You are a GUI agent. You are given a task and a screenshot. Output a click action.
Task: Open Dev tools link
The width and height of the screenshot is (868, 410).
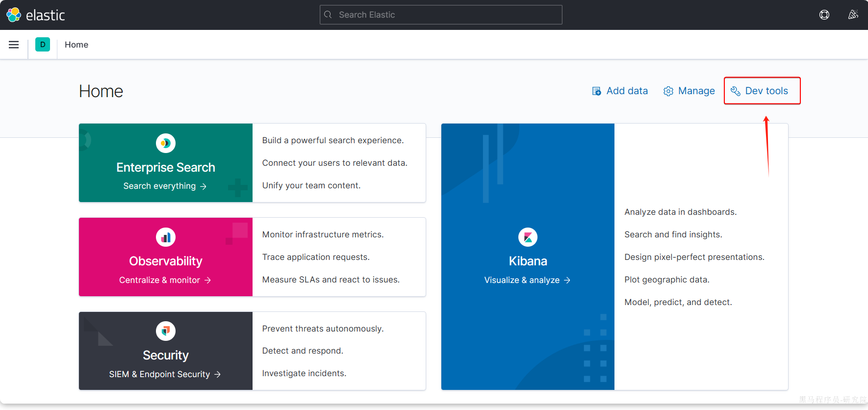760,91
